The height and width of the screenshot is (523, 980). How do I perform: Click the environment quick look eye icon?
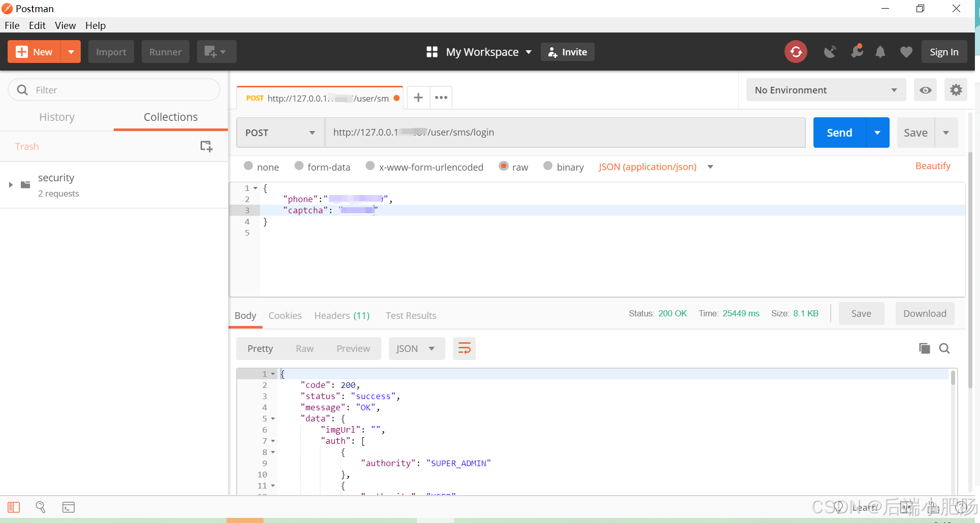point(926,90)
